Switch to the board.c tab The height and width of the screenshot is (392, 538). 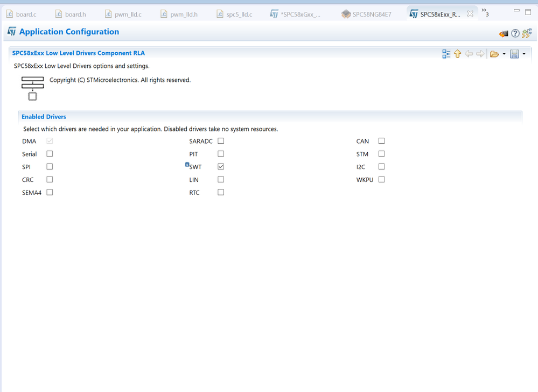point(22,15)
